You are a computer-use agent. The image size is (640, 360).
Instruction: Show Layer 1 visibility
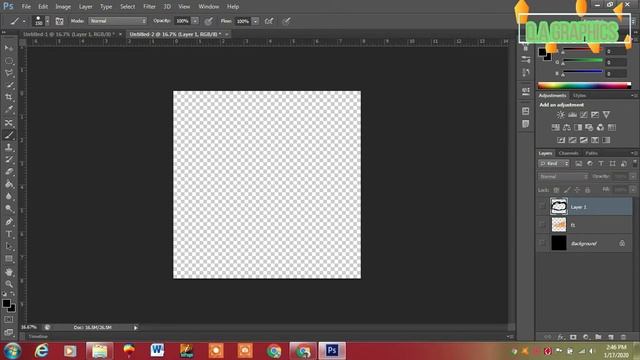[x=542, y=207]
